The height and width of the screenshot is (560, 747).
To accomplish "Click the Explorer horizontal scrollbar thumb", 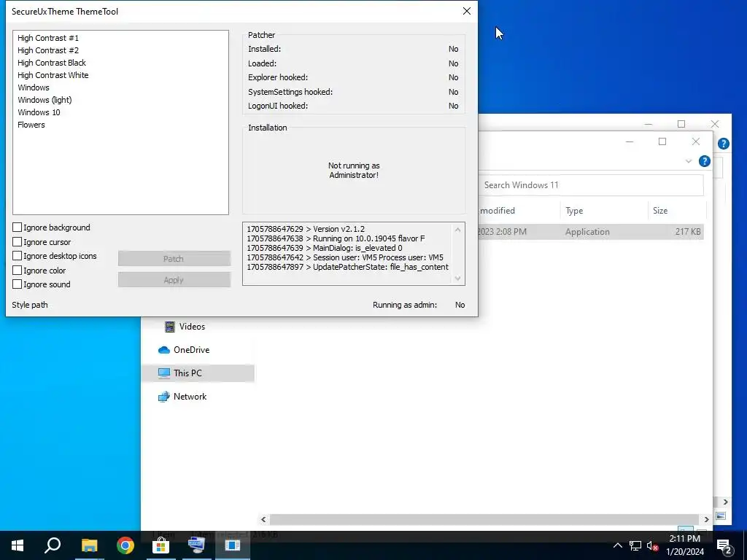I will coord(484,519).
